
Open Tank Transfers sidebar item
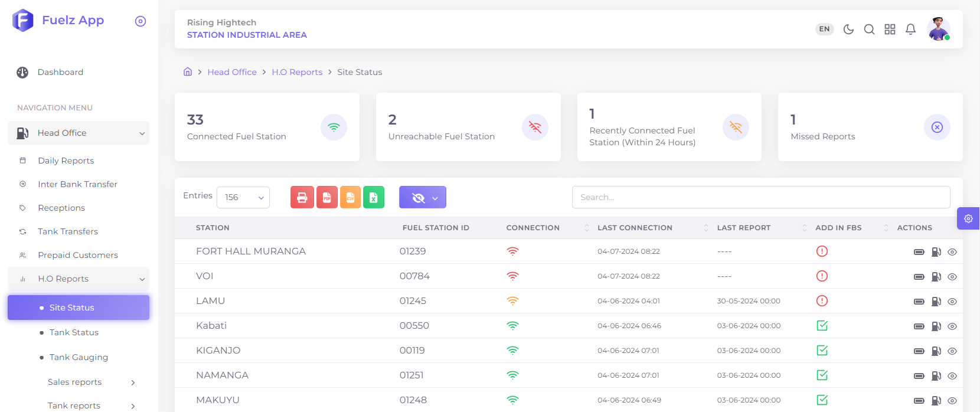coord(68,231)
